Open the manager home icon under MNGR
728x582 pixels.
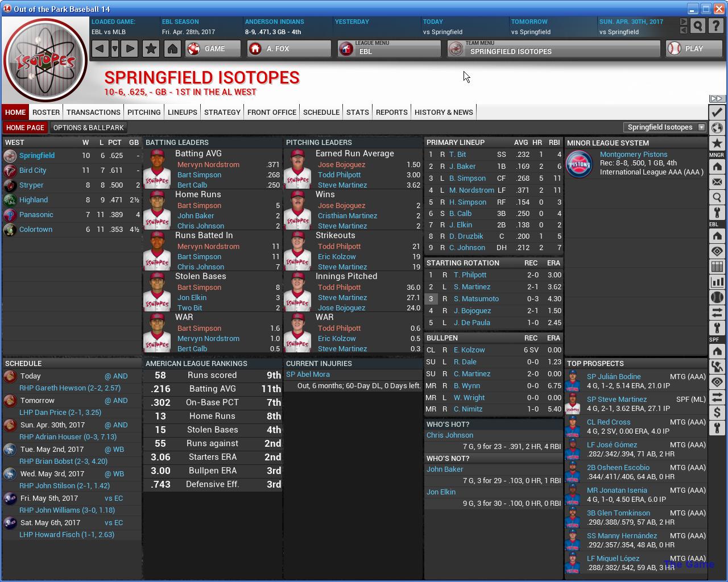click(x=717, y=167)
